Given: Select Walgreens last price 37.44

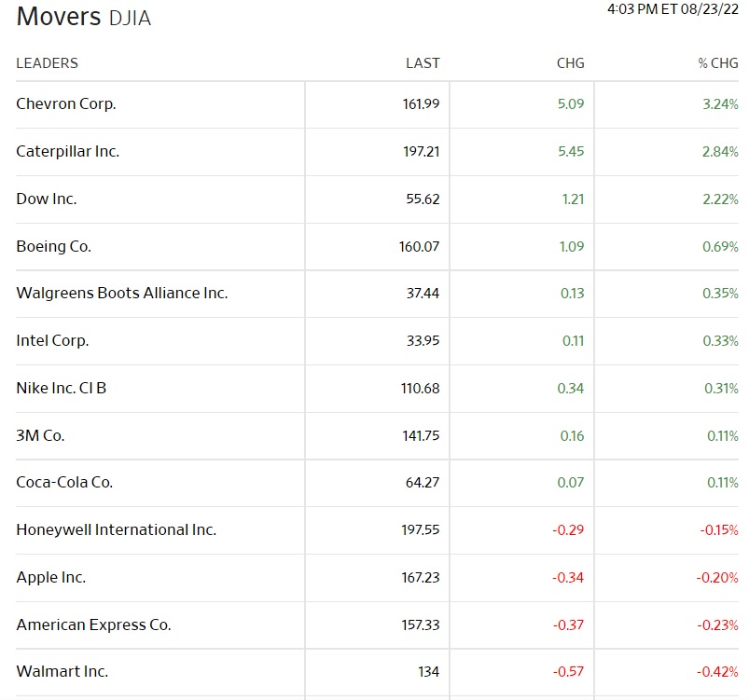Looking at the screenshot, I should [x=423, y=293].
